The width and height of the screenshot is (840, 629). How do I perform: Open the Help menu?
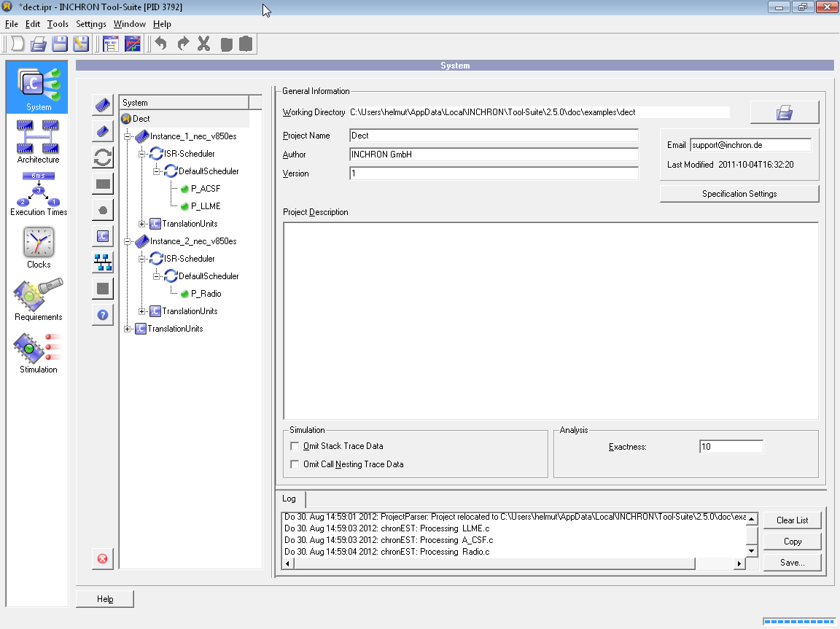click(162, 24)
